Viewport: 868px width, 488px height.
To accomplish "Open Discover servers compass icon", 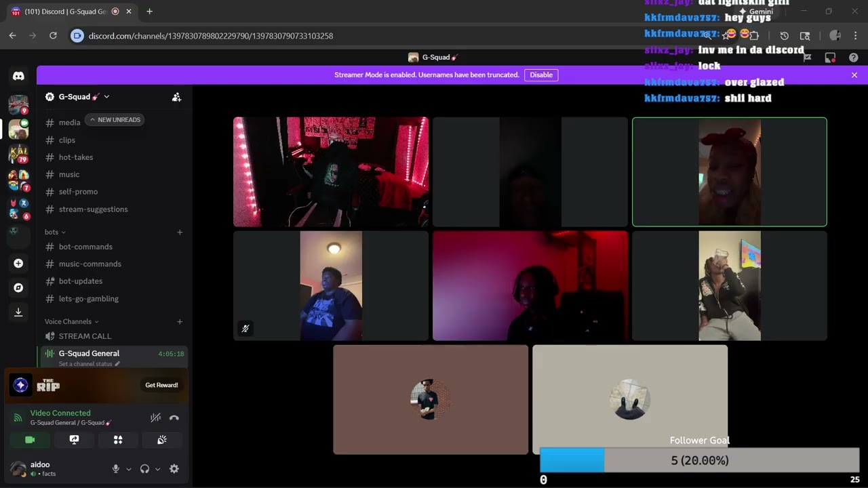I will pos(18,287).
